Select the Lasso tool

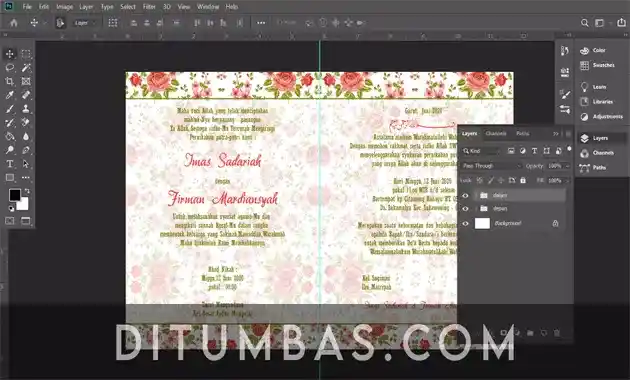tap(10, 67)
